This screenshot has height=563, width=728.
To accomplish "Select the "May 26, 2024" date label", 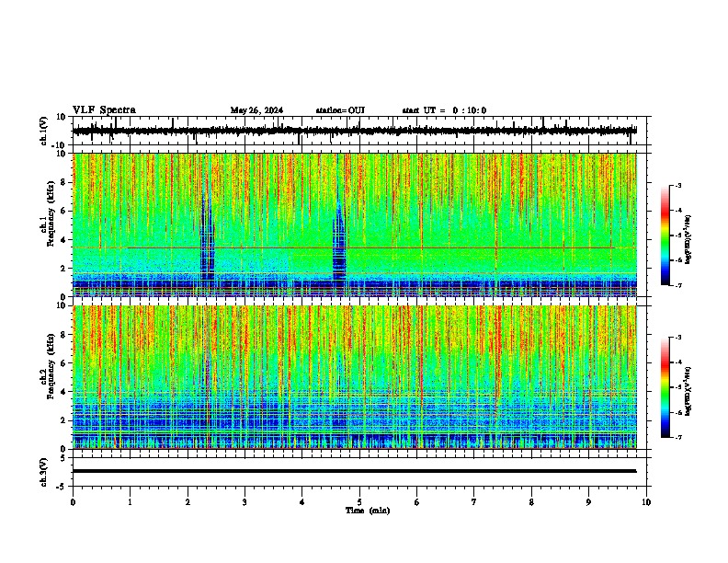I will (256, 110).
